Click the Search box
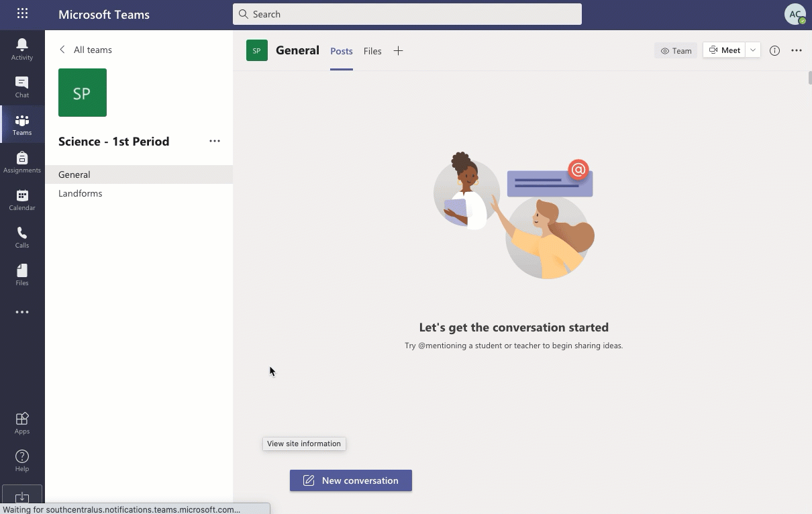This screenshot has width=812, height=514. tap(407, 14)
